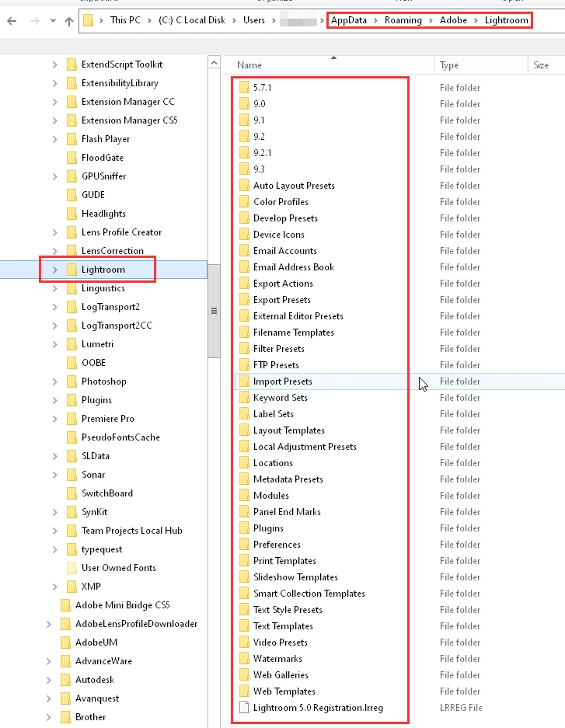Select 'Panel End Marks' folder name
Viewport: 565px width, 728px height.
pyautogui.click(x=287, y=512)
